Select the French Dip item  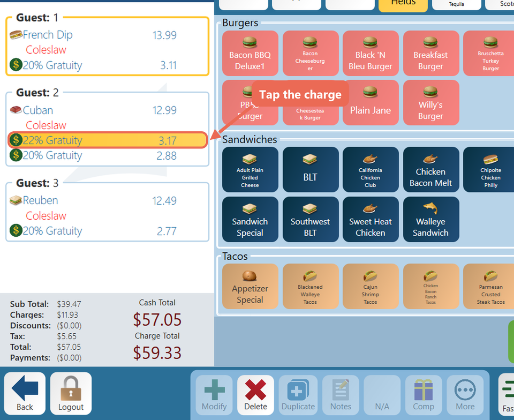108,35
